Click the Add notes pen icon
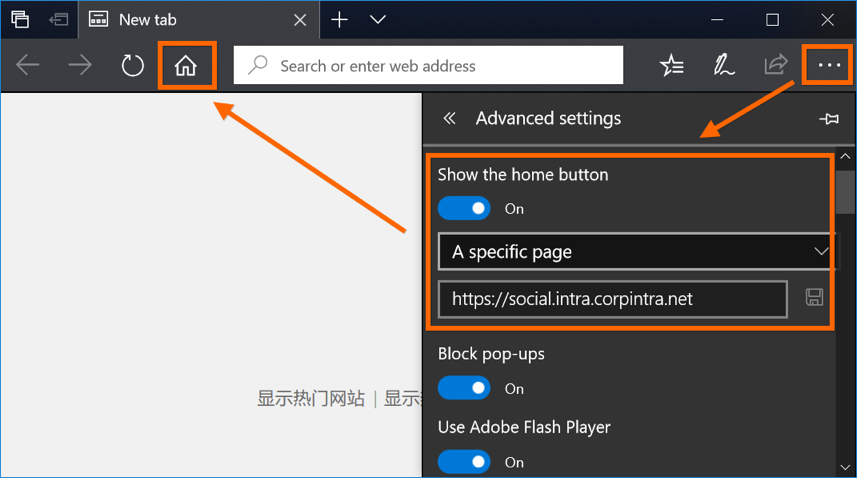This screenshot has height=478, width=857. point(724,66)
